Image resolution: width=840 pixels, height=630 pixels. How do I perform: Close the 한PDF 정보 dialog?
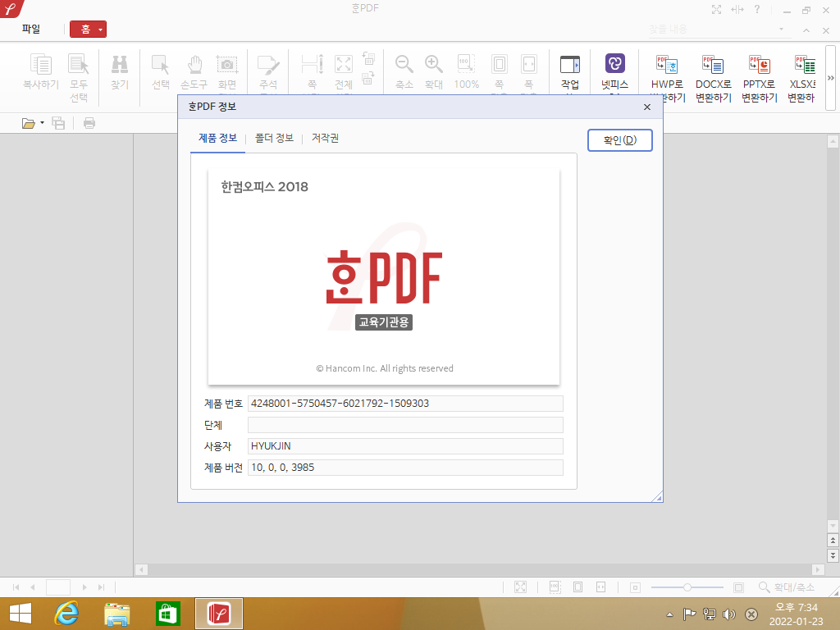pos(647,107)
